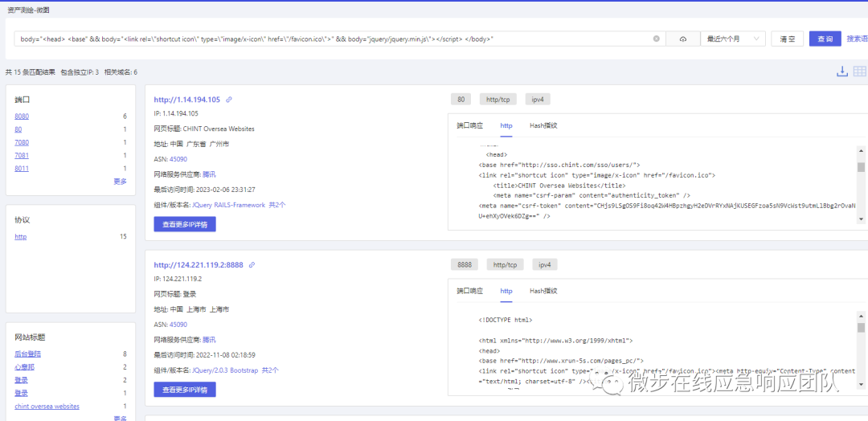Click scrollbar thumb of first result's http response
Viewport: 868px width, 421px height.
tap(861, 167)
